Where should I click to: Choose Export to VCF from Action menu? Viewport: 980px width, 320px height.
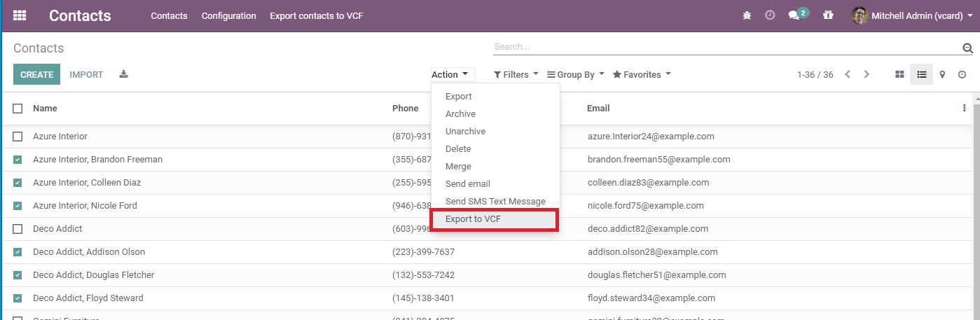[x=473, y=219]
